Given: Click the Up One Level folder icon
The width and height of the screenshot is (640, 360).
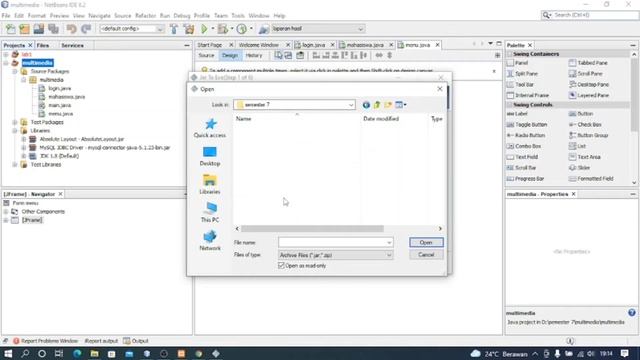Looking at the screenshot, I should [377, 105].
